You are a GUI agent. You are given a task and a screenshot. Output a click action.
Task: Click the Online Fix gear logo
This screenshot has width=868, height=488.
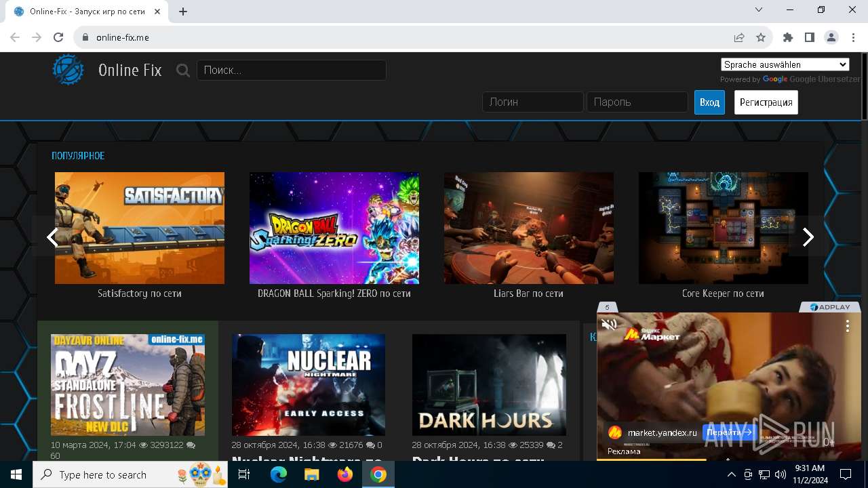pyautogui.click(x=68, y=70)
